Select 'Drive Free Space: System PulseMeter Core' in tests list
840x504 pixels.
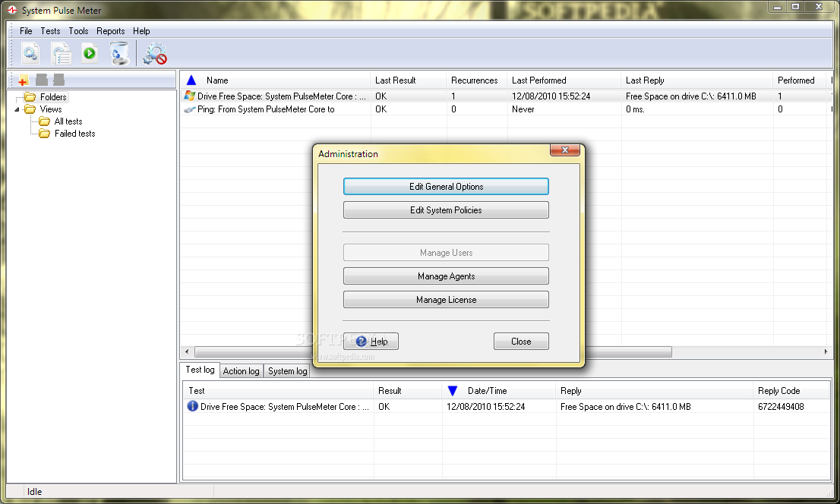(281, 96)
